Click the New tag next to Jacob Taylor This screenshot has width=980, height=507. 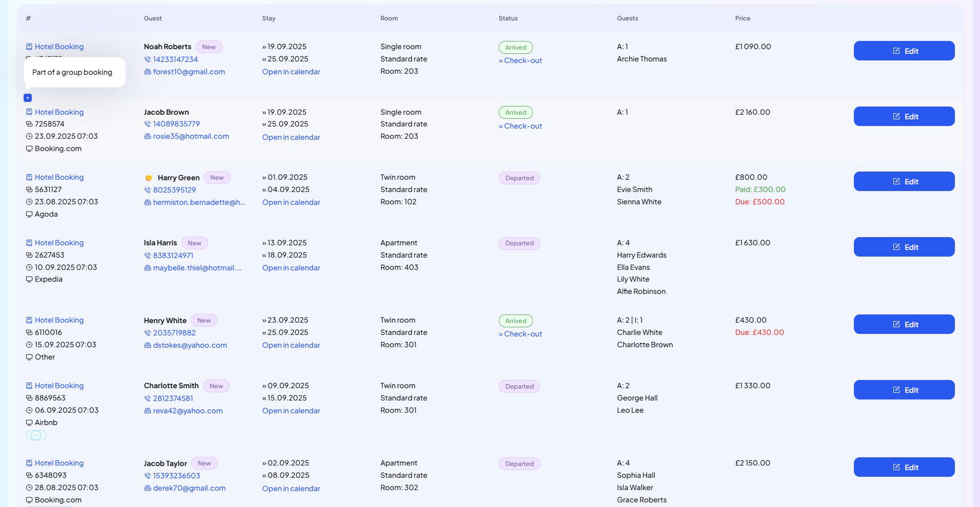(x=204, y=463)
